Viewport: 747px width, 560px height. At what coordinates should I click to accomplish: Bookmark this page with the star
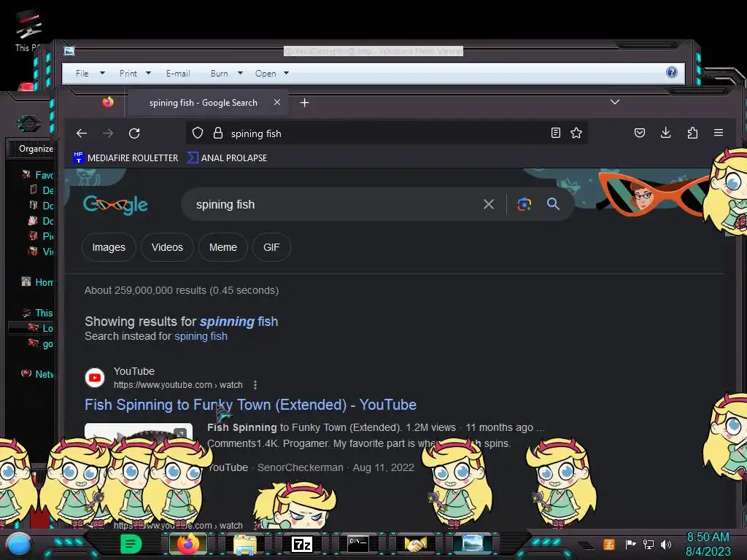pyautogui.click(x=576, y=133)
